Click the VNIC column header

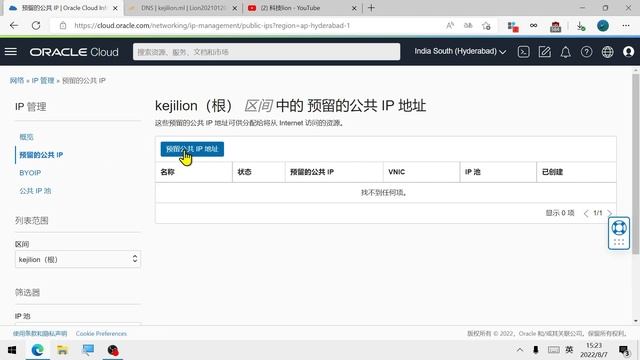(396, 172)
